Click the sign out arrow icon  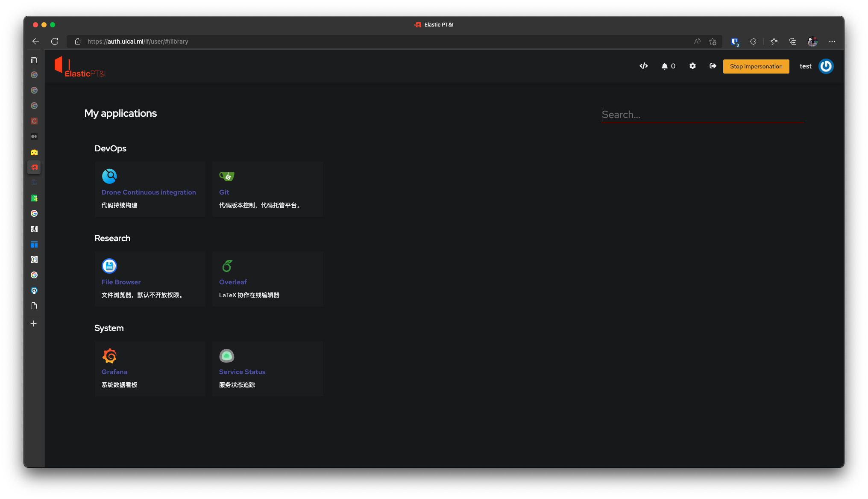[x=713, y=66]
